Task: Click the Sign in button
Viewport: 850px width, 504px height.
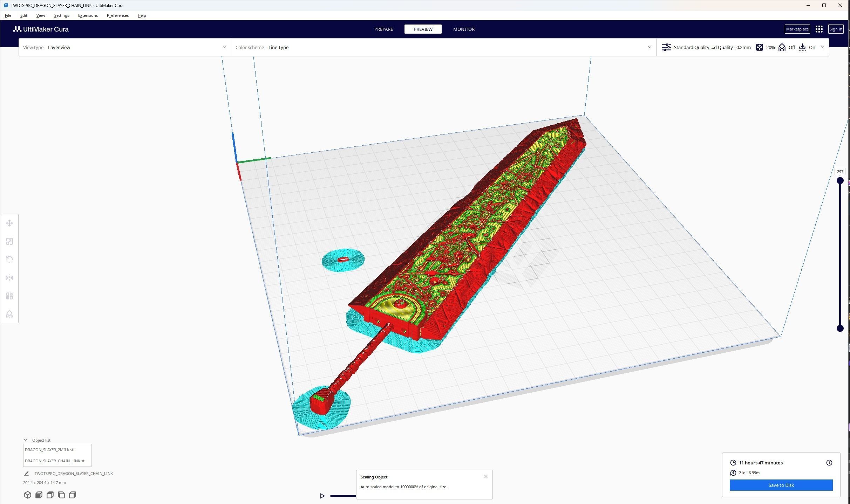Action: click(836, 29)
